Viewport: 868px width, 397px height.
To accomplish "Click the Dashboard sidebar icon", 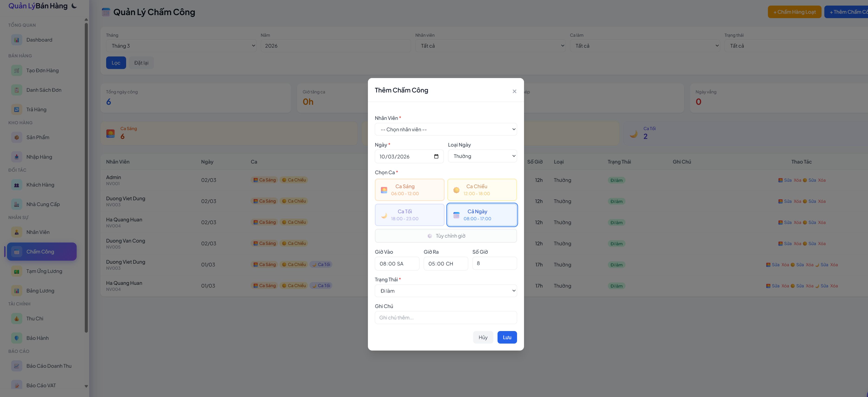I will click(16, 40).
